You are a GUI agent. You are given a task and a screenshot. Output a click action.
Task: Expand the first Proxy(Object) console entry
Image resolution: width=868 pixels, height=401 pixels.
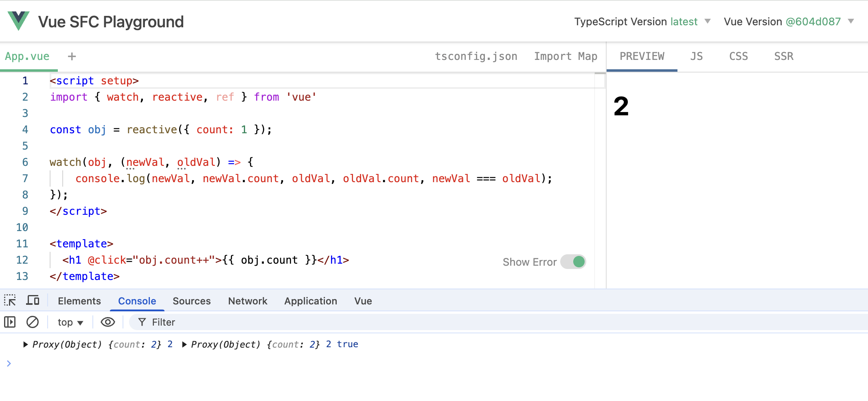tap(26, 345)
